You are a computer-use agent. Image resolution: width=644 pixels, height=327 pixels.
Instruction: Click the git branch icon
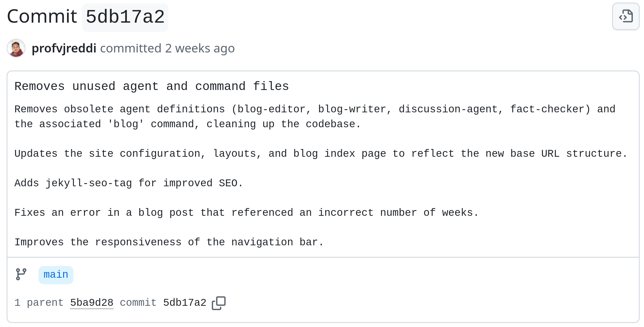click(21, 274)
